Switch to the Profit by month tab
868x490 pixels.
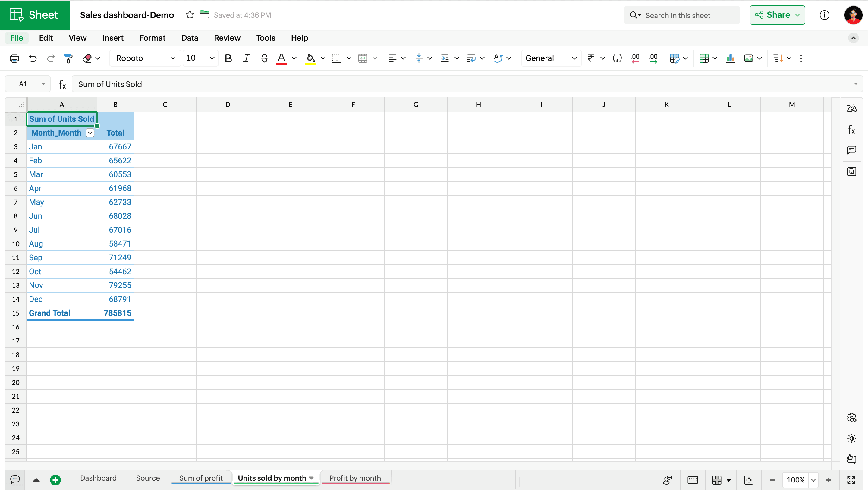tap(355, 478)
